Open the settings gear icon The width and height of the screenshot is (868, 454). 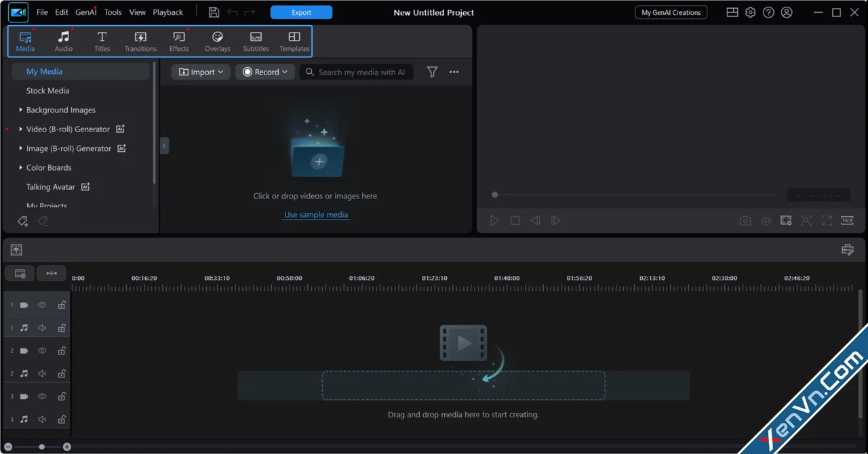coord(751,12)
